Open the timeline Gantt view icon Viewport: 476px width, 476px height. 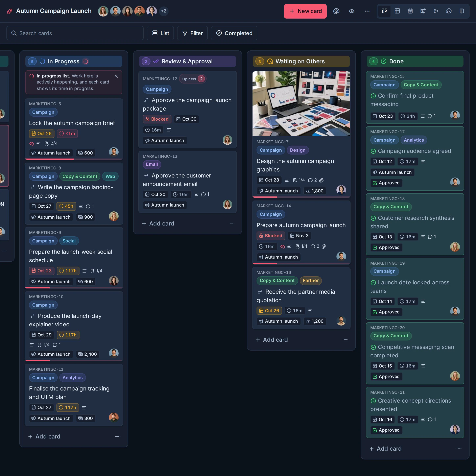pyautogui.click(x=423, y=11)
